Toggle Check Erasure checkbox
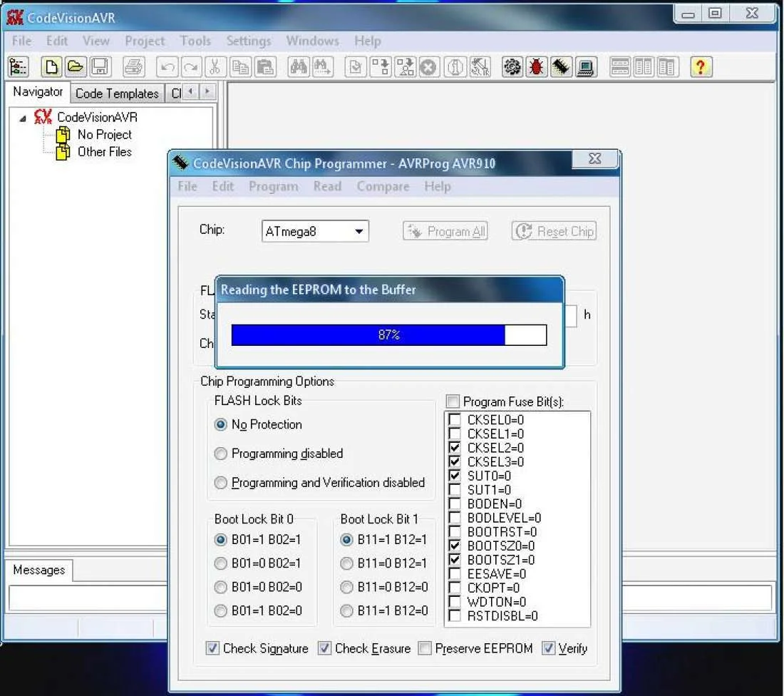This screenshot has height=696, width=784. pos(324,648)
